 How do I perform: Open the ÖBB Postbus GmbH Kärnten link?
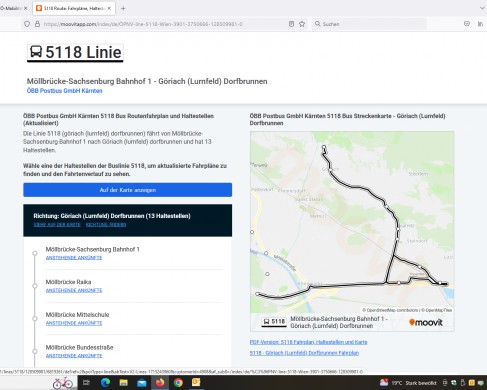point(65,91)
